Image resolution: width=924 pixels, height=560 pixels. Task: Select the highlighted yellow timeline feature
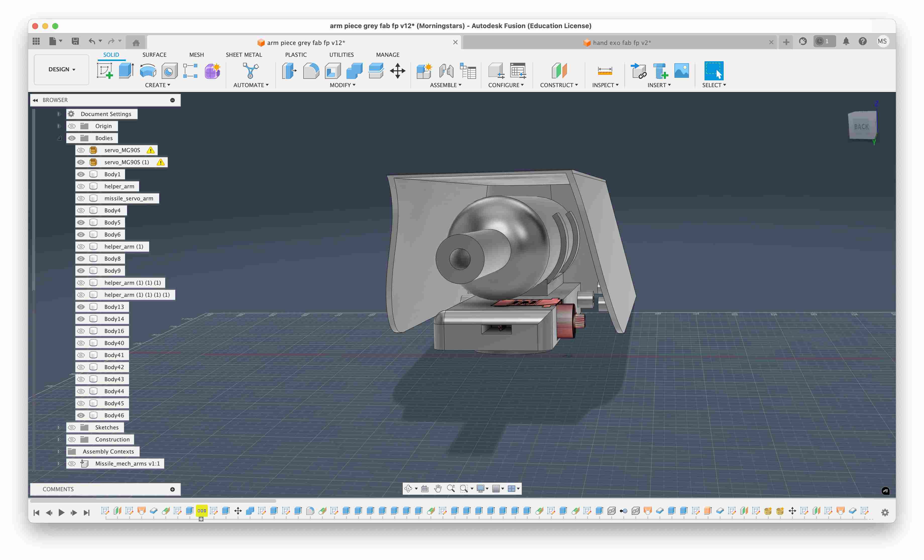coord(202,511)
